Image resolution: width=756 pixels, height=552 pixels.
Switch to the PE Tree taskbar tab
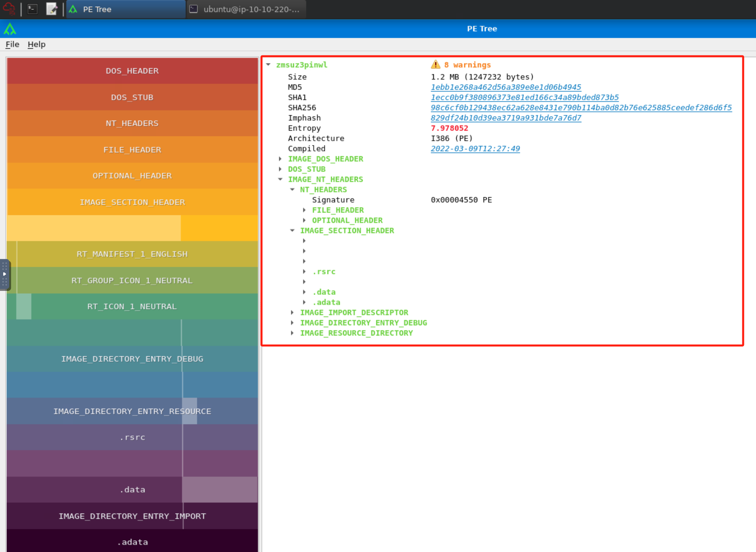click(x=125, y=9)
